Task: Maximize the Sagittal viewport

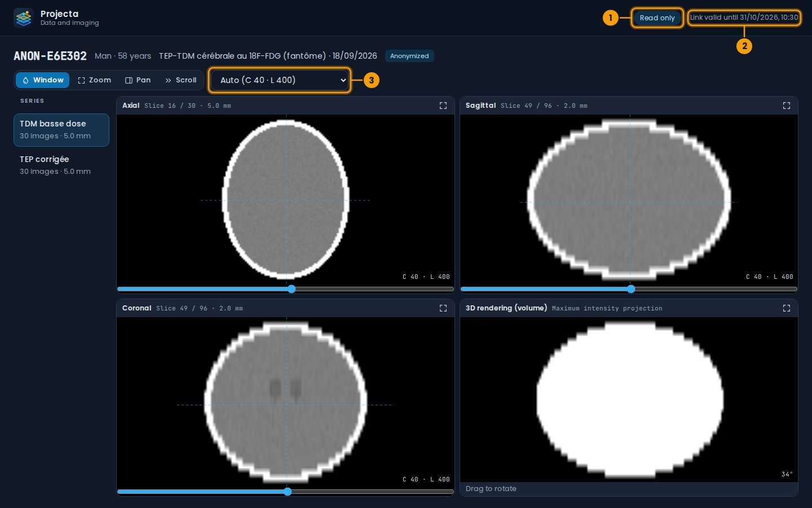Action: coord(787,106)
